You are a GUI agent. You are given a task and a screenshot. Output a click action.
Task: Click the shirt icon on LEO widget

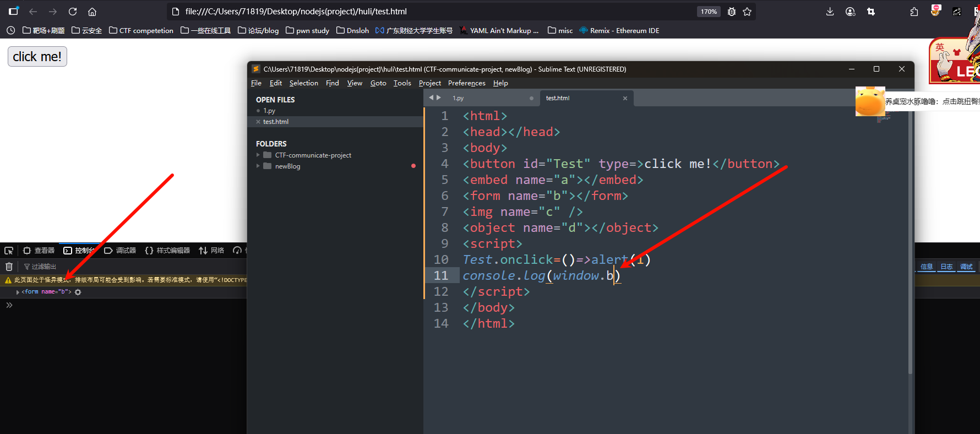[957, 53]
